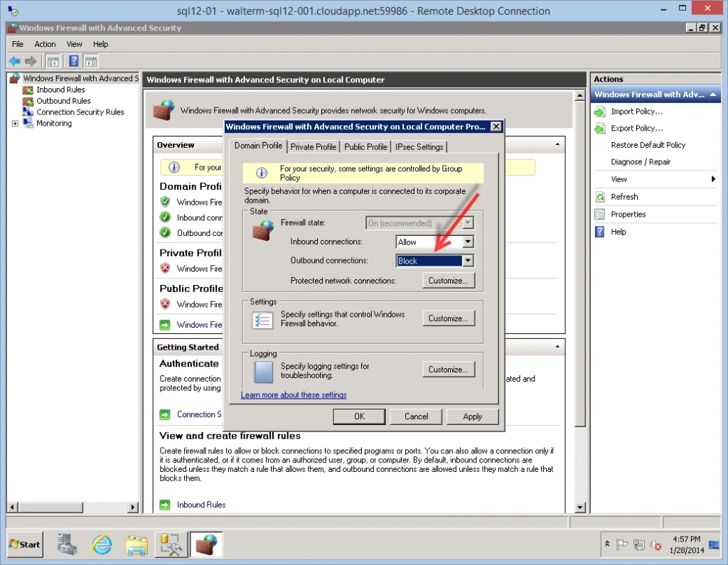
Task: Click Export Policy in Actions pane
Action: 636,129
